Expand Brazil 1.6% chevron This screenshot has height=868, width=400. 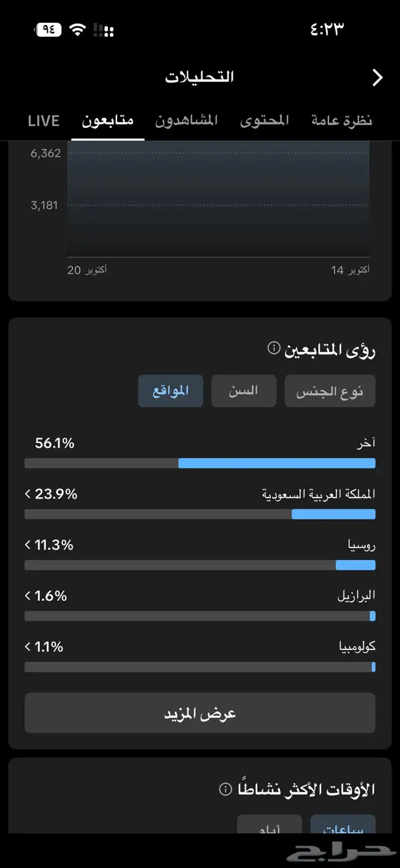pyautogui.click(x=27, y=596)
